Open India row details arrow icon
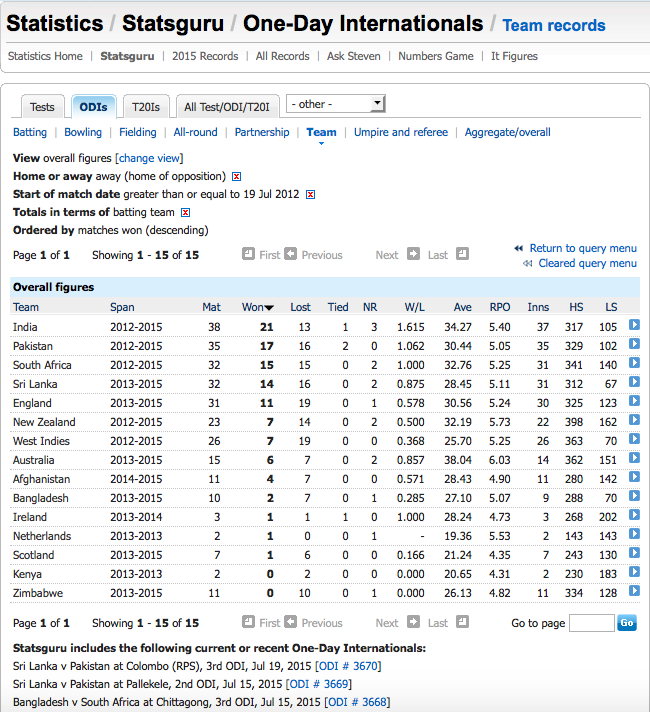Image resolution: width=650 pixels, height=712 pixels. [634, 325]
